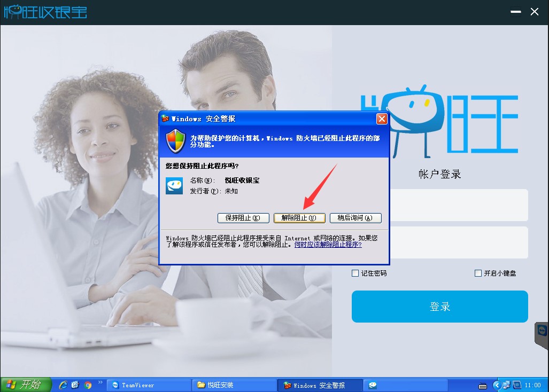The height and width of the screenshot is (392, 549).
Task: Minimize the 悦旺收银宝 window
Action: pyautogui.click(x=516, y=12)
